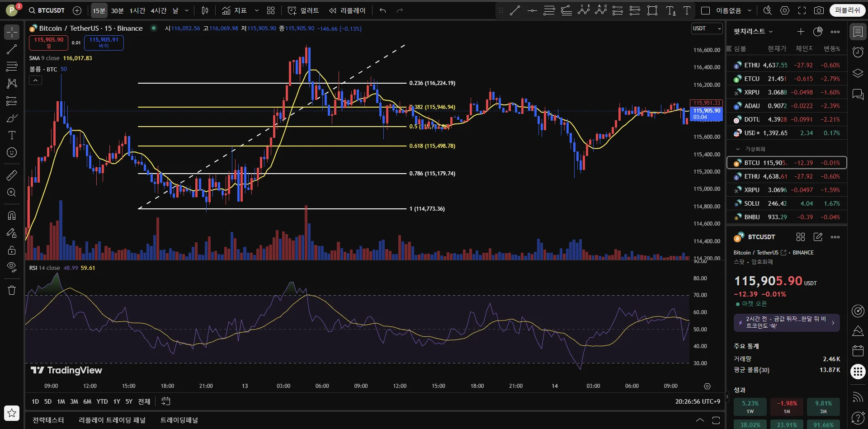Add a compare symbol with plus icon

pos(77,10)
